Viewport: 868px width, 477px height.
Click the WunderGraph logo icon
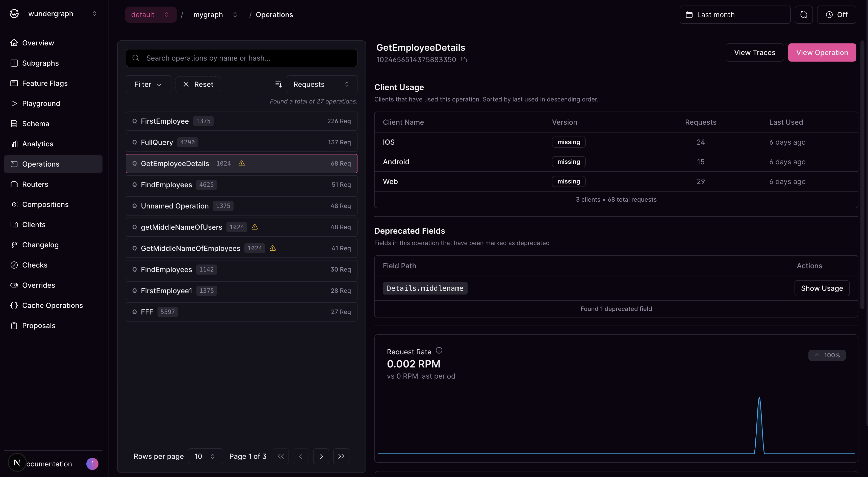[14, 14]
